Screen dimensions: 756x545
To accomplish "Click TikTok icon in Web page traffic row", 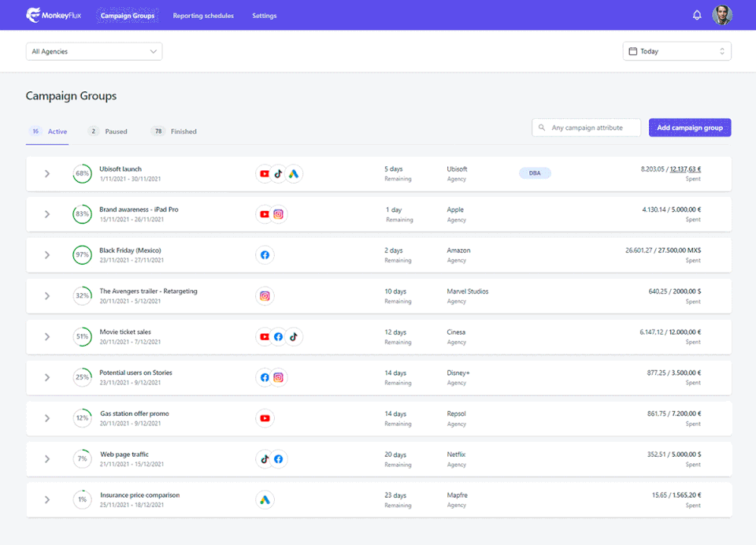I will [x=265, y=459].
